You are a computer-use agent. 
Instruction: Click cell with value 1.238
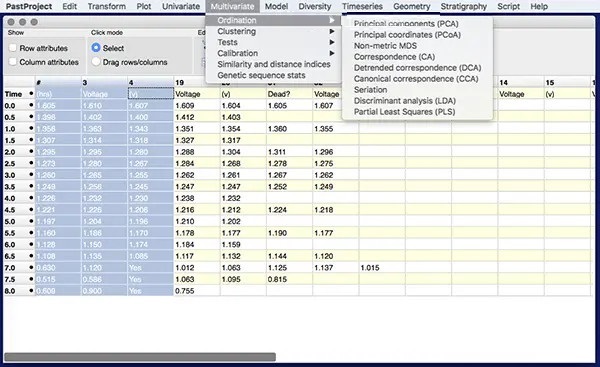[x=197, y=198]
